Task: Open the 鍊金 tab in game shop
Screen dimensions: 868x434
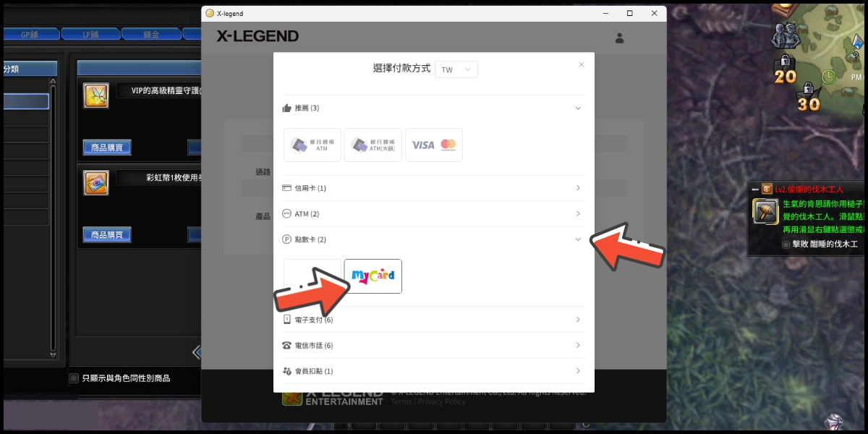Action: click(150, 33)
